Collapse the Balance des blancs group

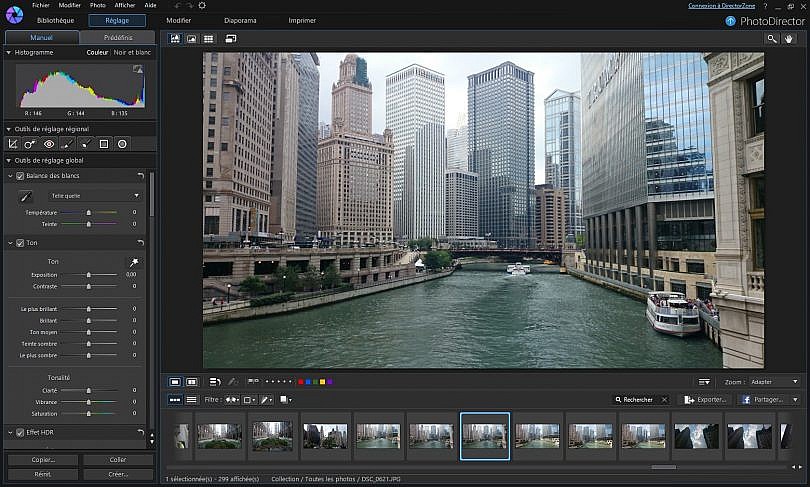point(10,176)
